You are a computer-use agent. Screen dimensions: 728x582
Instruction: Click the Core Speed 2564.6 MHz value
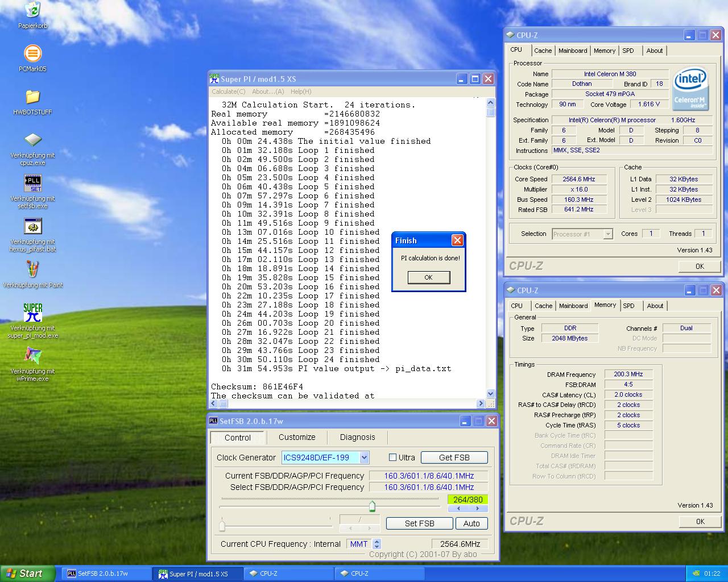point(579,179)
